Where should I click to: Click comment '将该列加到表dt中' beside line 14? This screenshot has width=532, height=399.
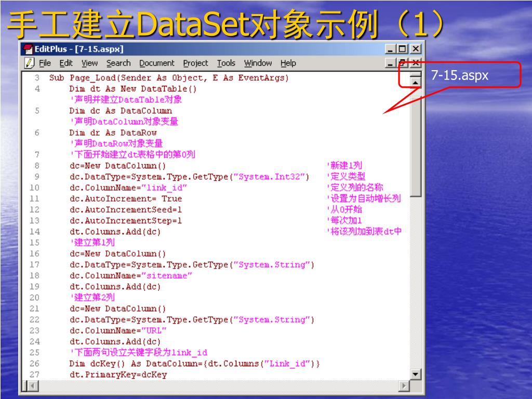364,231
